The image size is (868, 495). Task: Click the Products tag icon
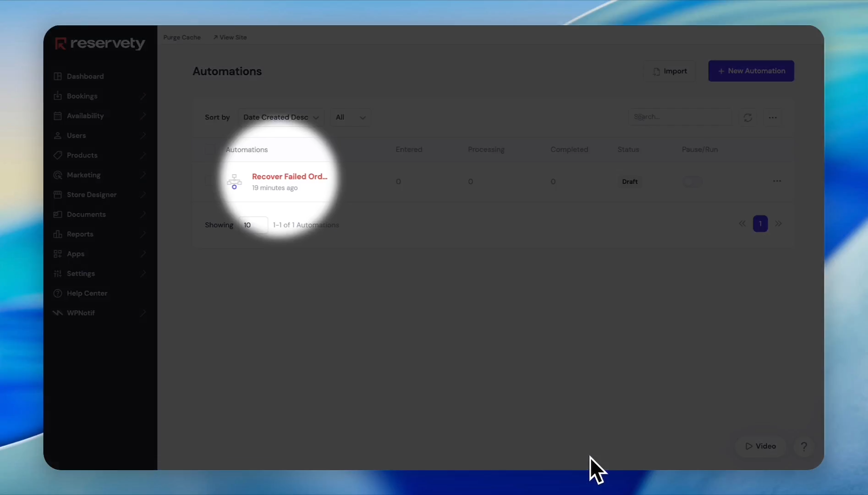[x=57, y=155]
